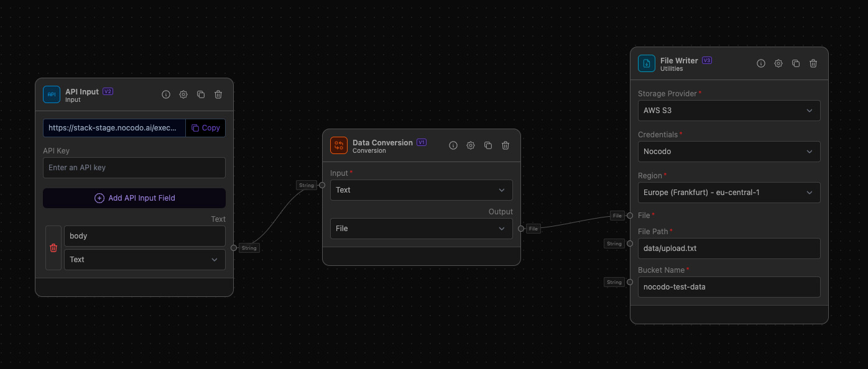The height and width of the screenshot is (369, 868).
Task: Duplicate the File Writer node
Action: tap(796, 63)
